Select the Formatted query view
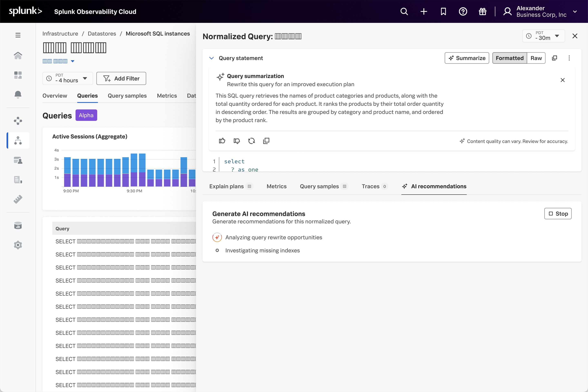588x392 pixels. tap(510, 58)
